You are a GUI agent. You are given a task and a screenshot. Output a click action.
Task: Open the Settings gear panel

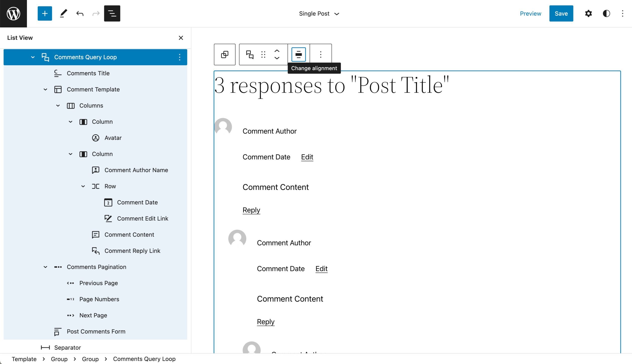tap(588, 14)
